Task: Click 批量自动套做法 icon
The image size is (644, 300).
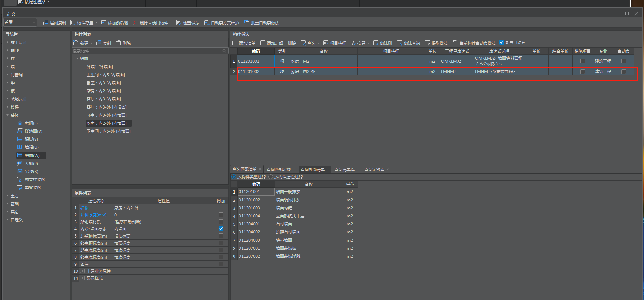Action: [x=247, y=23]
